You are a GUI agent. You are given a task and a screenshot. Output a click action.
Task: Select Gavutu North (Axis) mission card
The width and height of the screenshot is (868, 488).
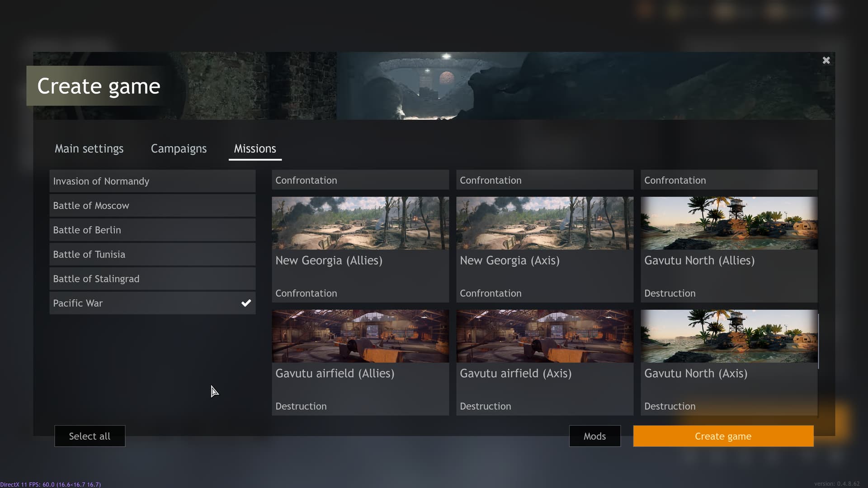[729, 361]
